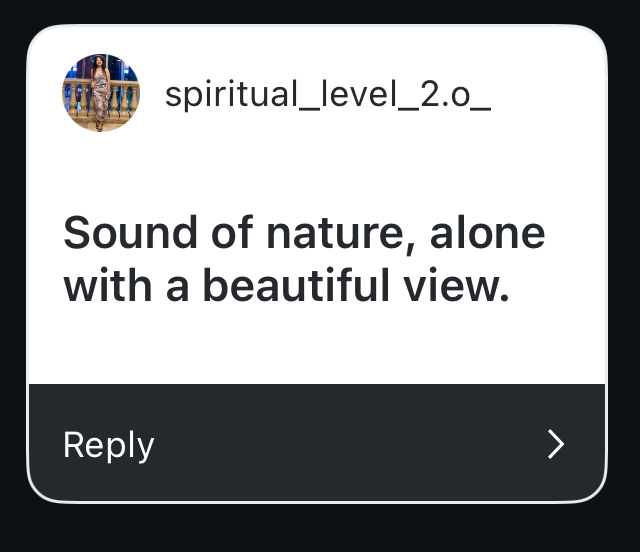640x552 pixels.
Task: Click "alone" in the note text
Action: tap(487, 233)
